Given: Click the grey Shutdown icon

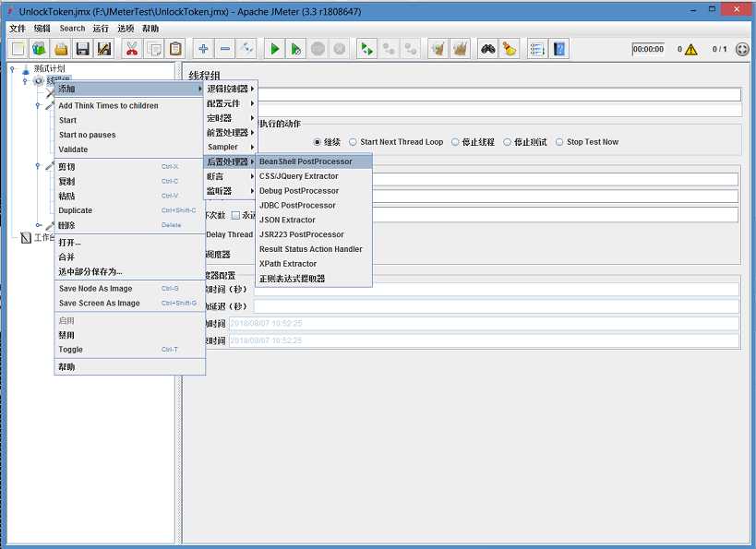Looking at the screenshot, I should 340,49.
